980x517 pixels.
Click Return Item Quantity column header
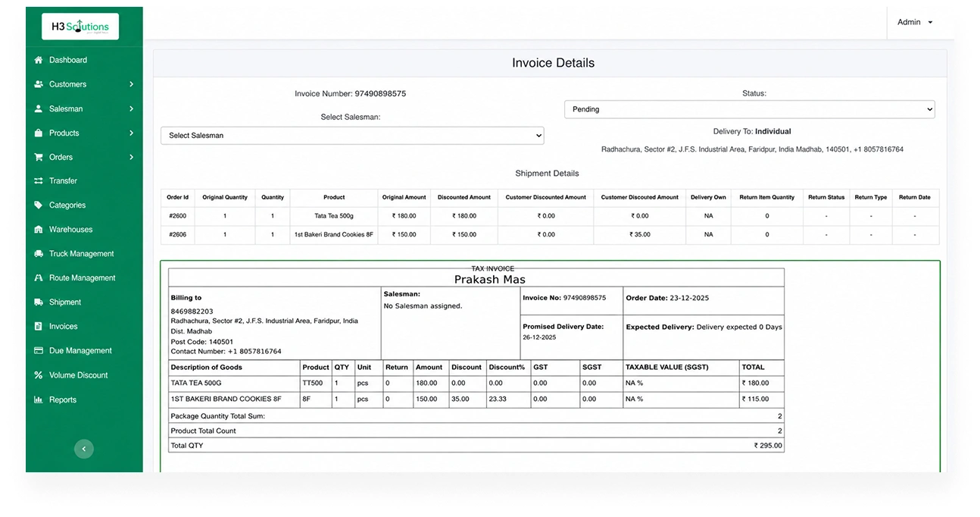(x=767, y=197)
